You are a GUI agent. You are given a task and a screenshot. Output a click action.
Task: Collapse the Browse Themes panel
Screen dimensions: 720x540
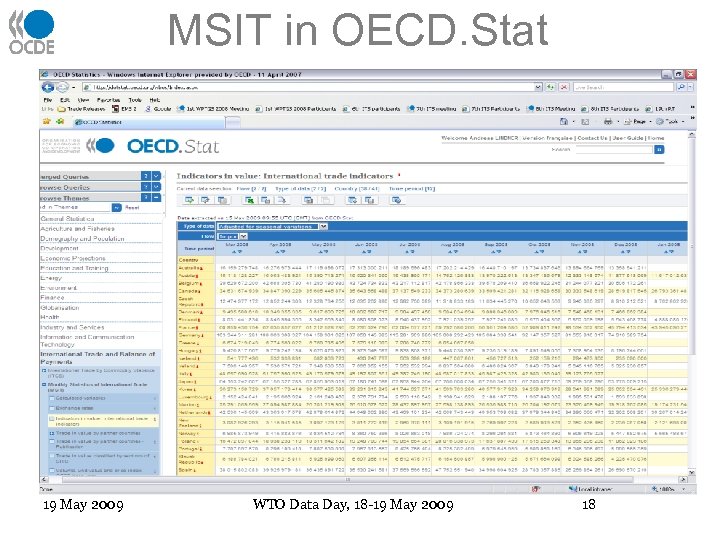pyautogui.click(x=156, y=197)
